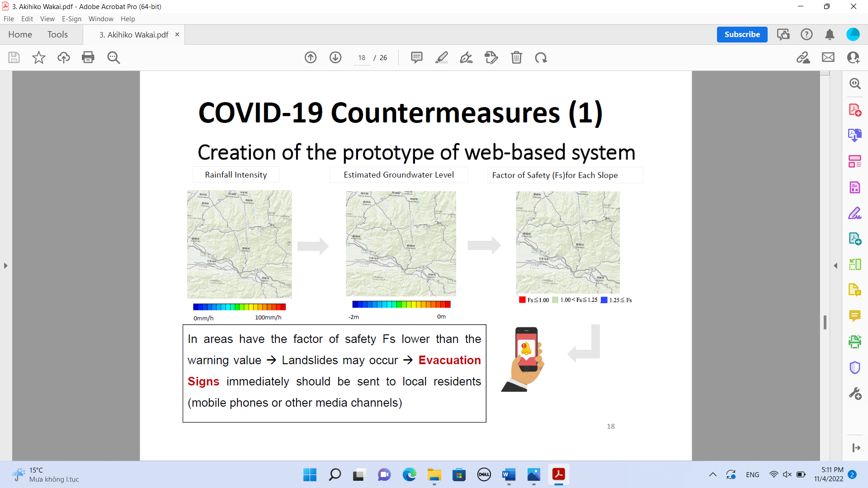Go to previous page arrow
868x488 pixels.
click(x=311, y=57)
